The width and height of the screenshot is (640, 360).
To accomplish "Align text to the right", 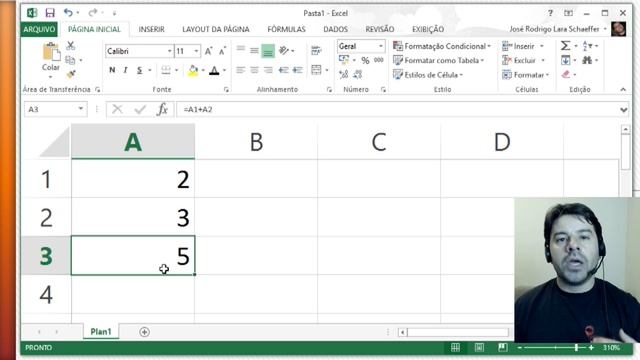I will 268,70.
